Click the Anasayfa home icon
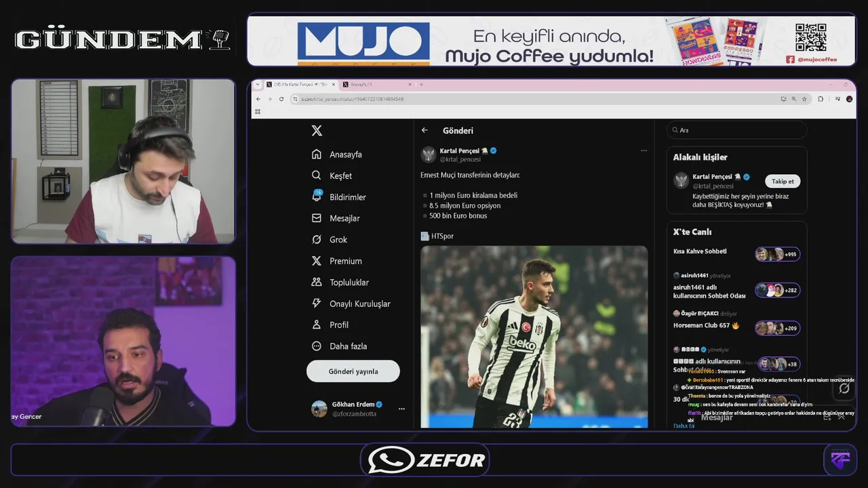The width and height of the screenshot is (868, 488). coord(317,155)
